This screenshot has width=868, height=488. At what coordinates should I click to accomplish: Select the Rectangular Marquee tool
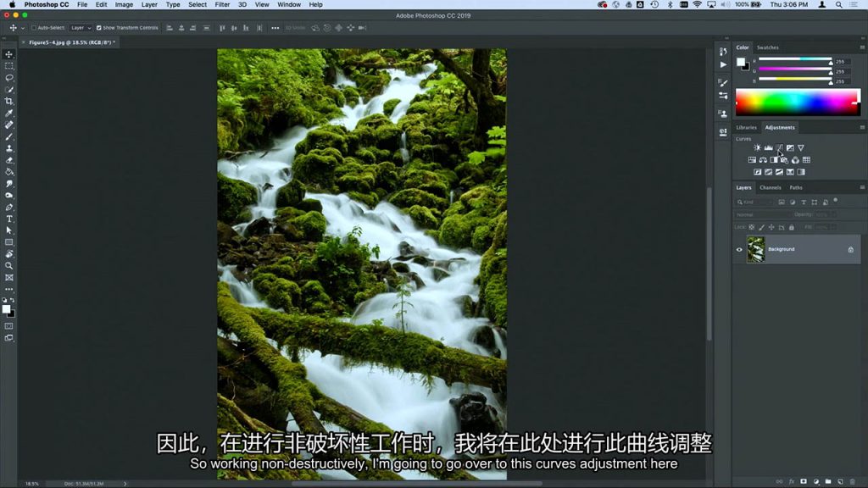[x=8, y=66]
